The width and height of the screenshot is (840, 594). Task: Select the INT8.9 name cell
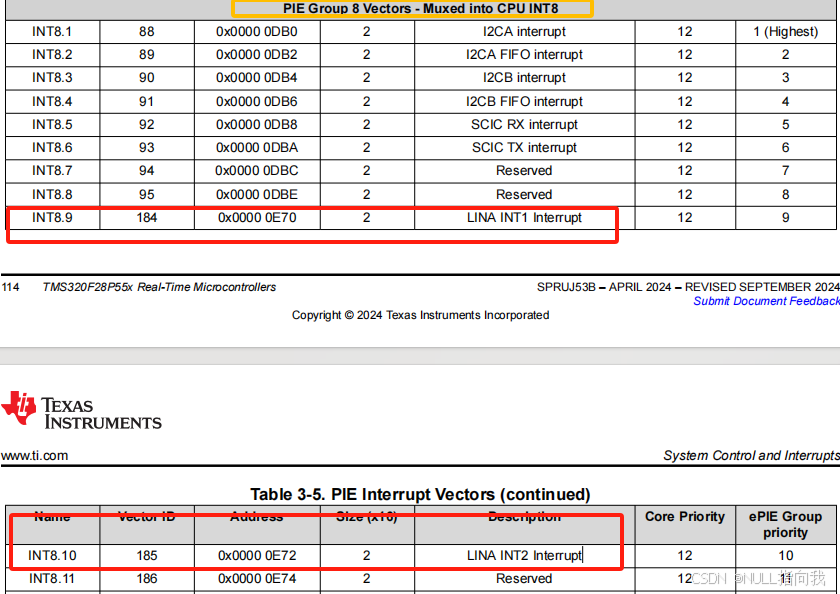52,217
